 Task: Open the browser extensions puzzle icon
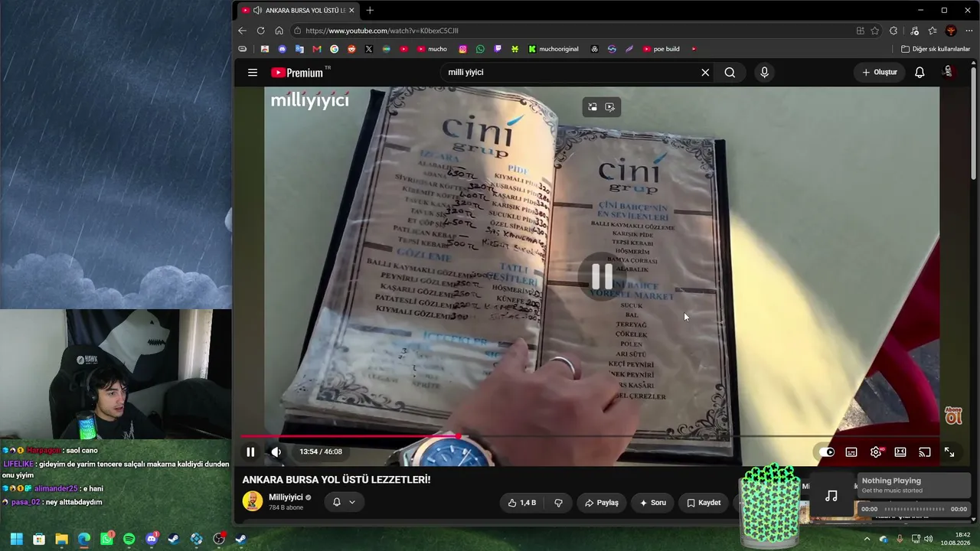point(893,31)
